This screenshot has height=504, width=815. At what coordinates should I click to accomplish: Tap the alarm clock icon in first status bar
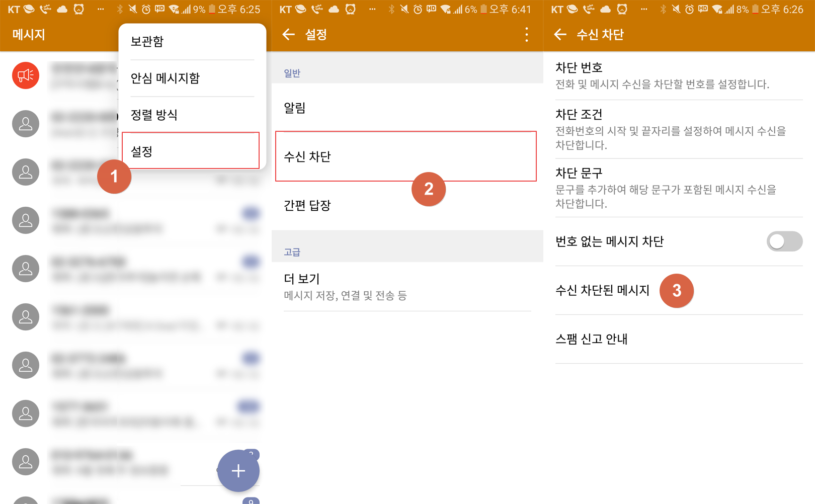[x=146, y=9]
